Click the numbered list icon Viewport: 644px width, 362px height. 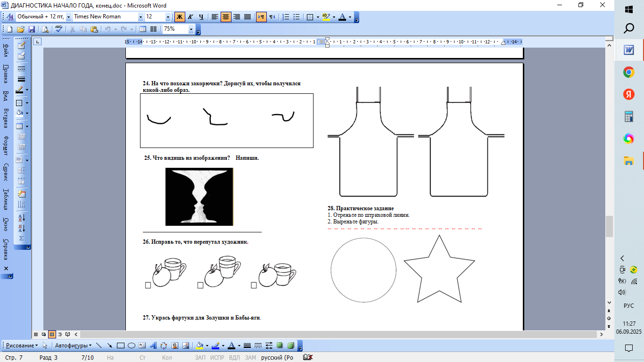[286, 17]
